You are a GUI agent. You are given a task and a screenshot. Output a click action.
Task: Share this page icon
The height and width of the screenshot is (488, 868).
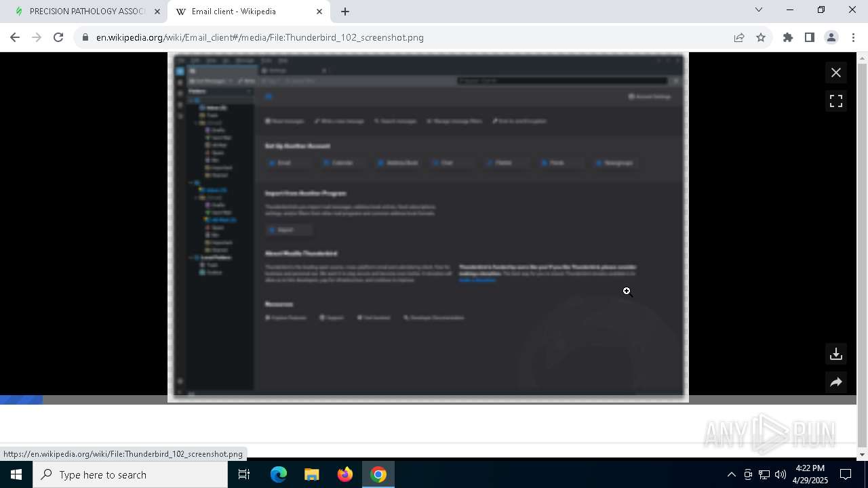[x=739, y=38]
